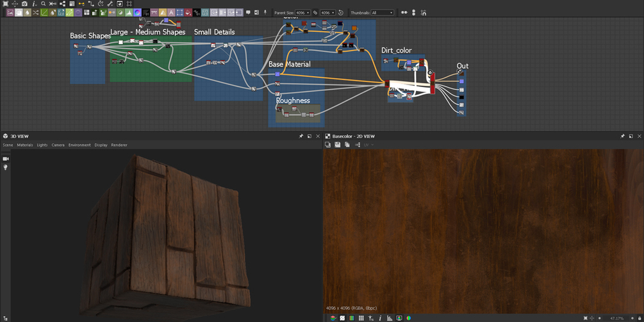Add a Blend node from toolbar

(19, 13)
